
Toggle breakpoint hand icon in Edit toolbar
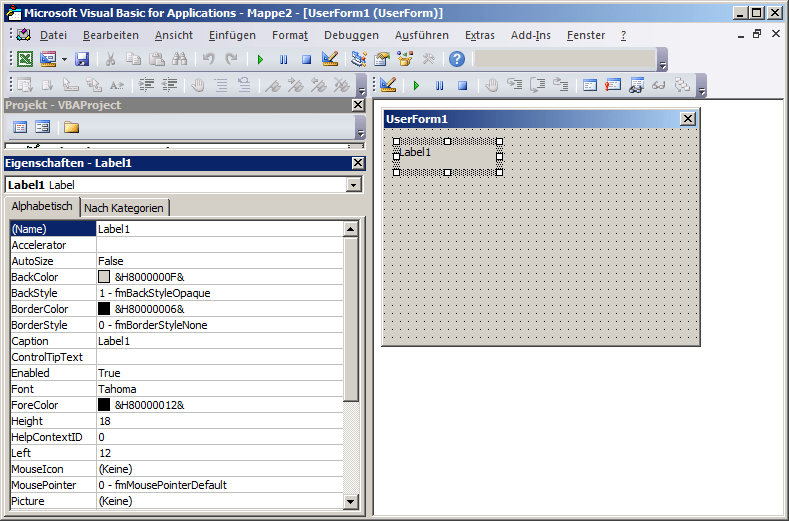[198, 85]
